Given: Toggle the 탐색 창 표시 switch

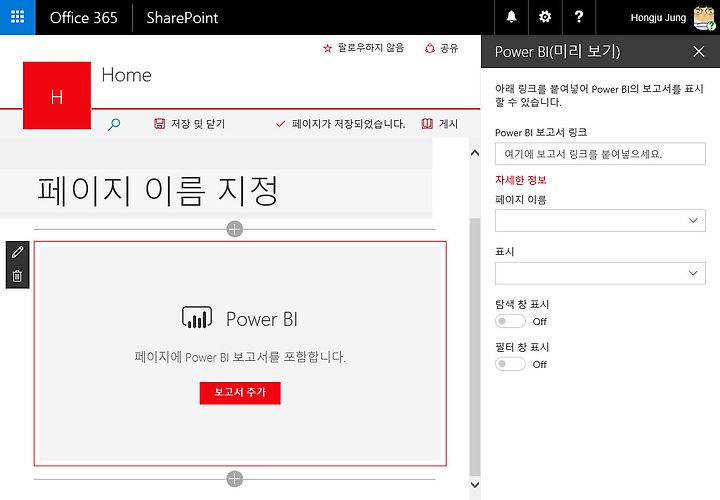Looking at the screenshot, I should pos(510,321).
